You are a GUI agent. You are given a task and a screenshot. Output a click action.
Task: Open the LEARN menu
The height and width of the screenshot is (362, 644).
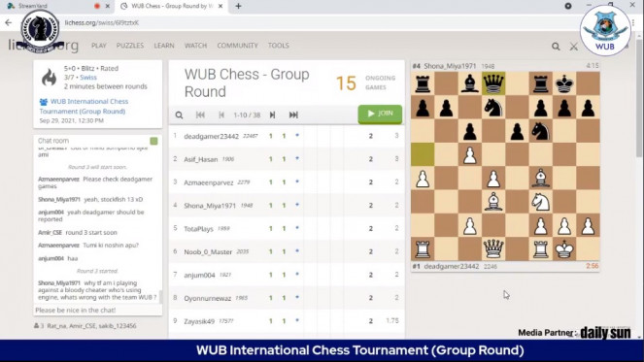coord(164,46)
